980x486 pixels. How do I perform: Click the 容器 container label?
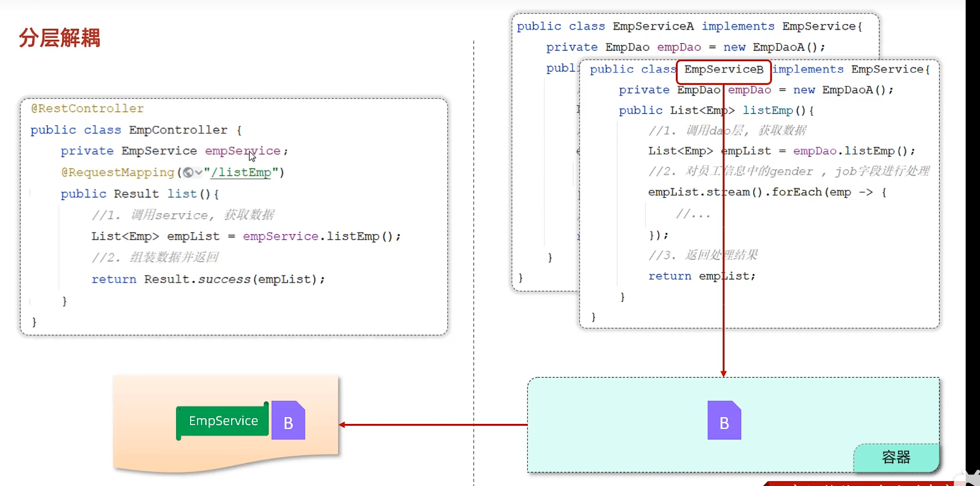(896, 457)
